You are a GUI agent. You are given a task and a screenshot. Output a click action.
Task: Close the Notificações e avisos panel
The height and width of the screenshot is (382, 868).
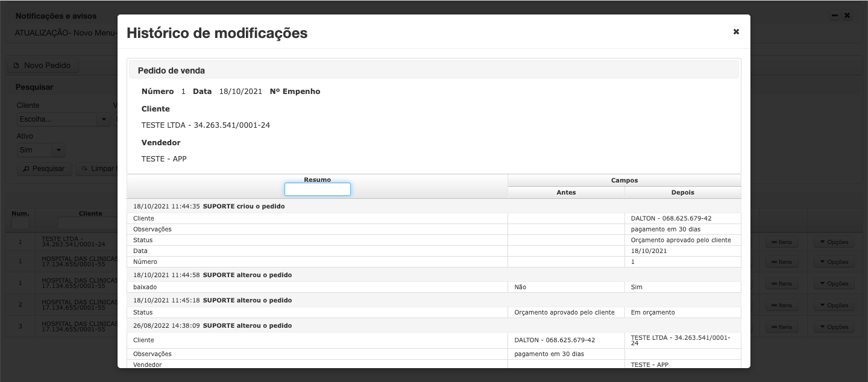847,15
